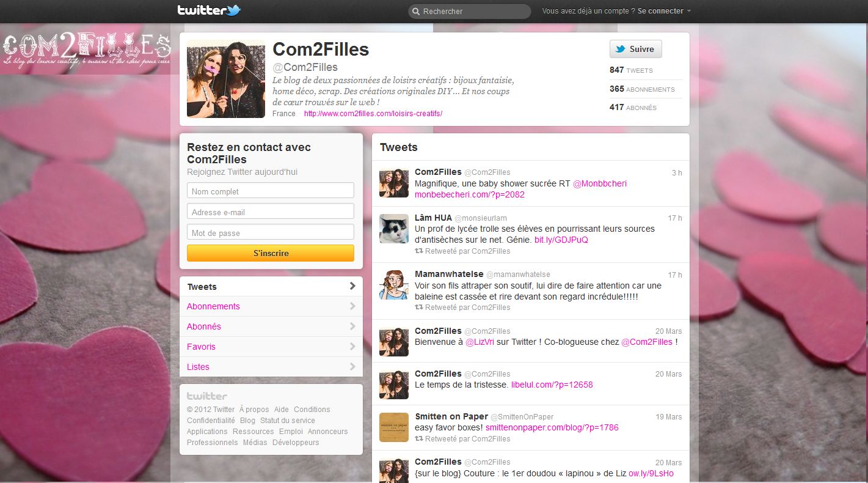
Task: Open bit.ly/GDJPuQ link
Action: click(x=561, y=240)
